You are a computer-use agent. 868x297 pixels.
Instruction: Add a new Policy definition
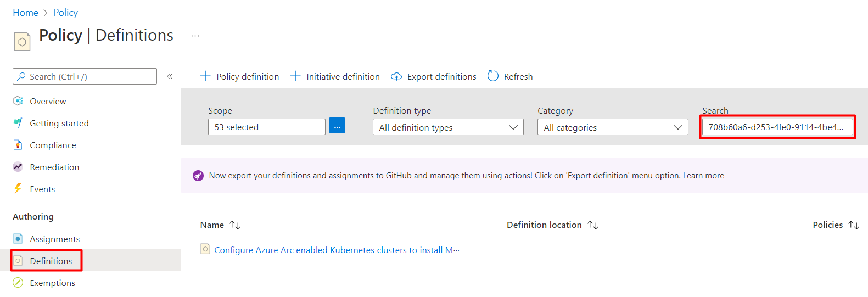[240, 77]
